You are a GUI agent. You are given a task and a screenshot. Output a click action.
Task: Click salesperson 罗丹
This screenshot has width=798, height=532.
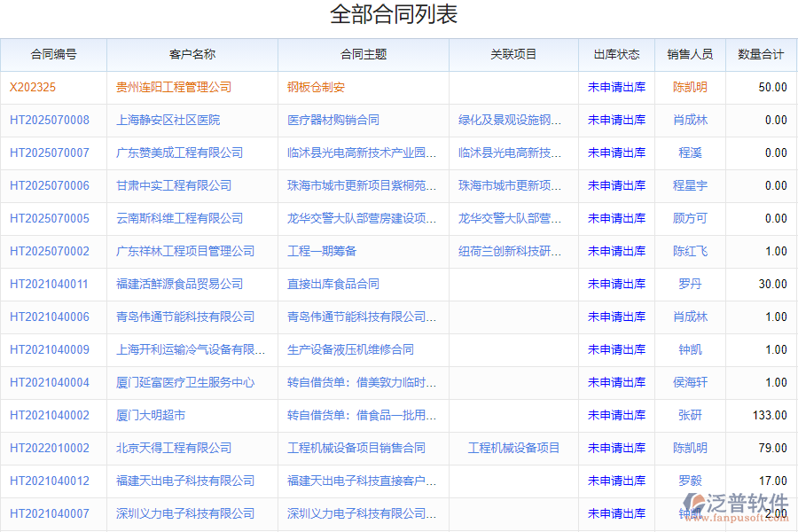tap(690, 284)
